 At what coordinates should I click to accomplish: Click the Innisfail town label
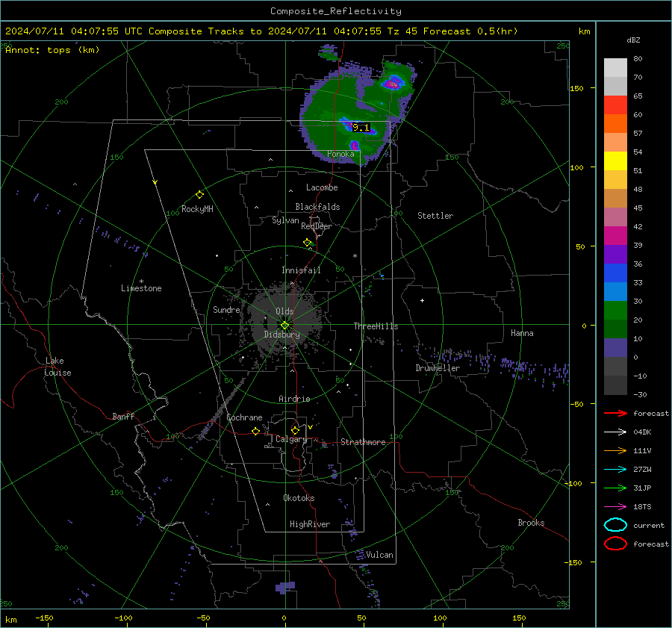[x=301, y=270]
